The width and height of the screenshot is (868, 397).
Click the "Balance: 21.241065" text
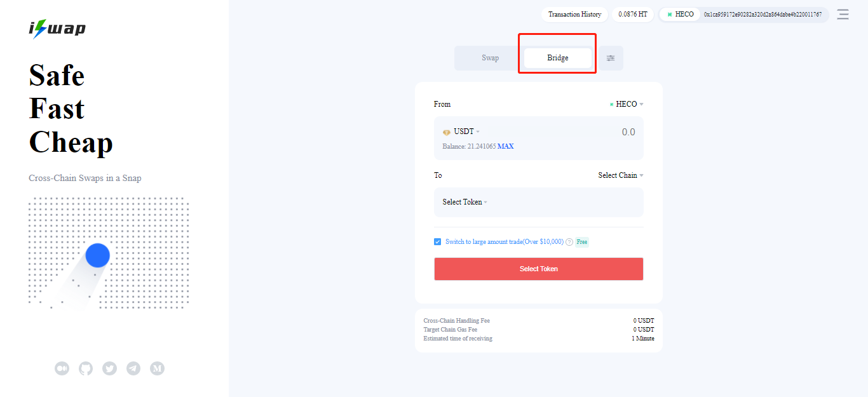point(469,146)
